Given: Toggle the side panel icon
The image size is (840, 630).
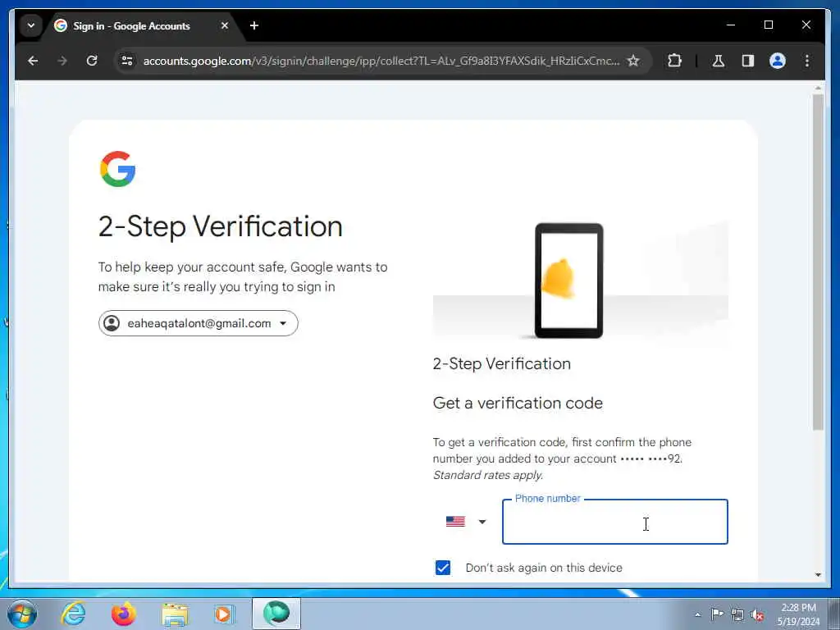Looking at the screenshot, I should (748, 61).
